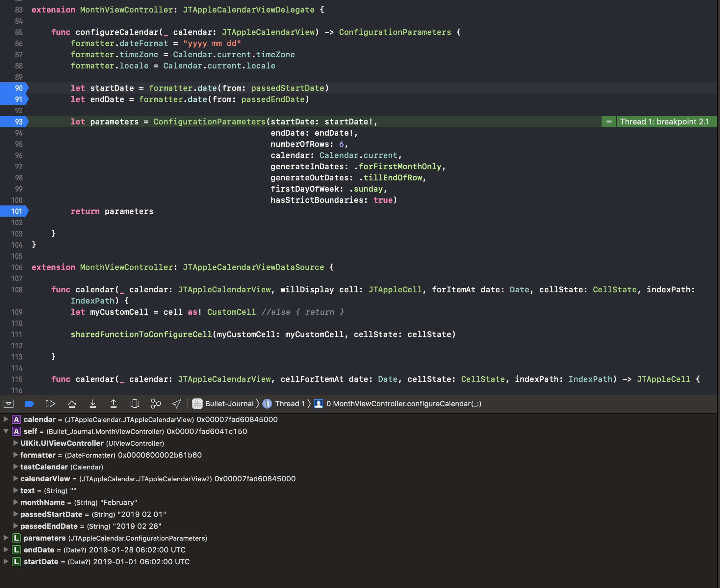Continue program execution button
Viewport: 720px width, 588px height.
[50, 403]
